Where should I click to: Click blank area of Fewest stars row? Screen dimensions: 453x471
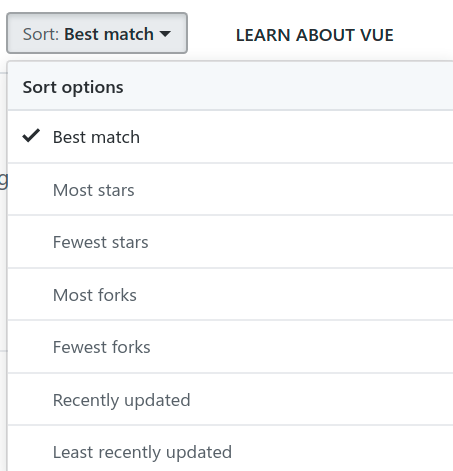click(300, 242)
